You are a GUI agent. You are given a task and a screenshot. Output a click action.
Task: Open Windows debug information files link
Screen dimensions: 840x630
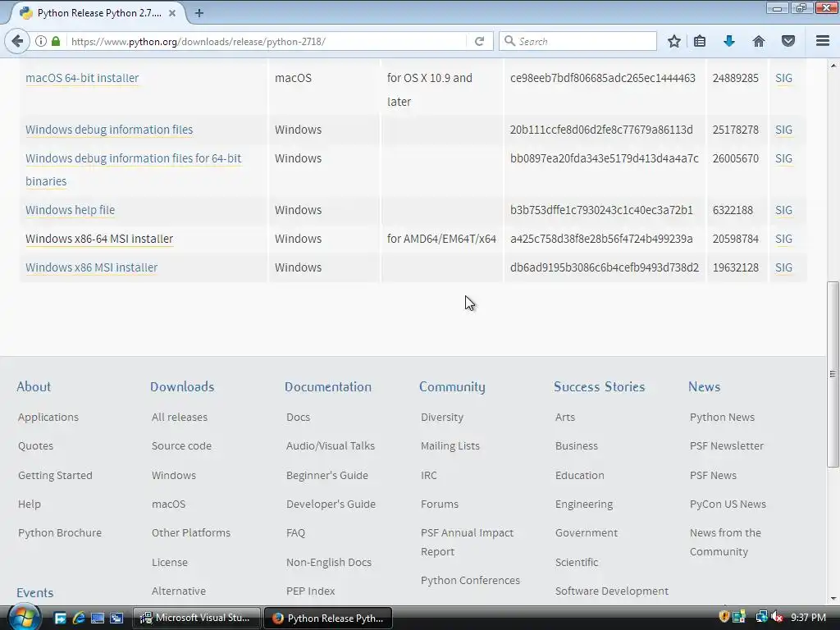(109, 130)
